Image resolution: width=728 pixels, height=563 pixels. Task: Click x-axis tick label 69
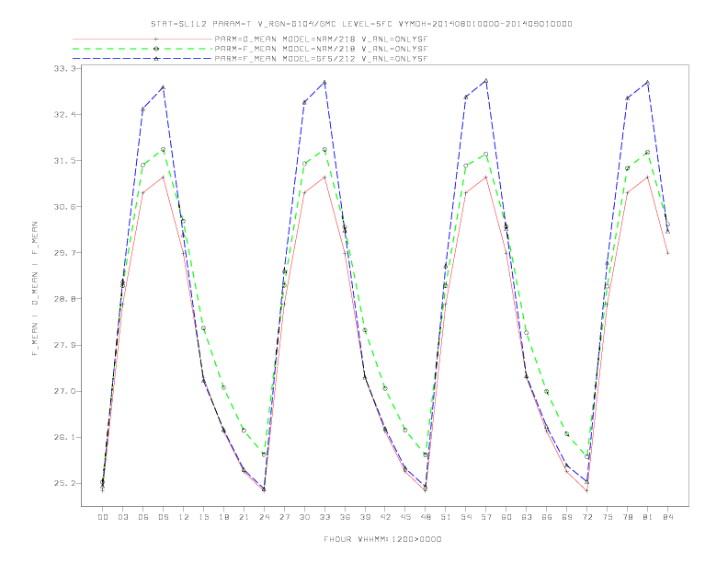[x=567, y=517]
